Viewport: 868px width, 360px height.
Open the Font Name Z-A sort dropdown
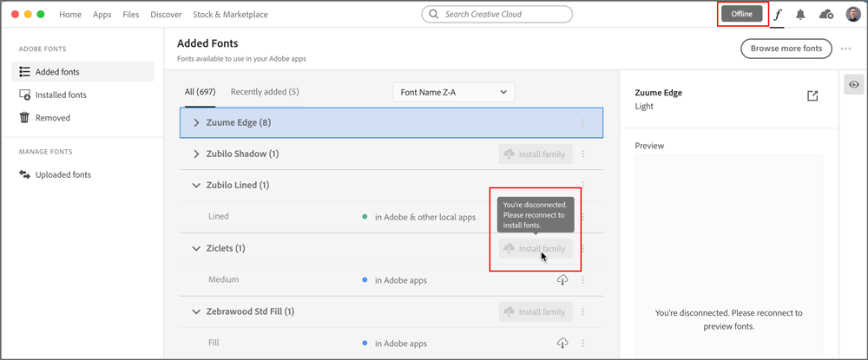(453, 92)
